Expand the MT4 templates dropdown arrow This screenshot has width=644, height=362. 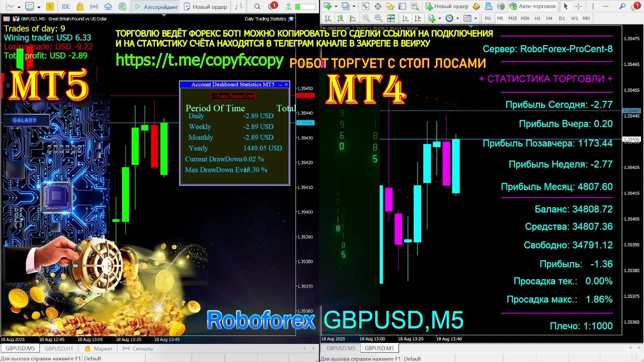475,19
